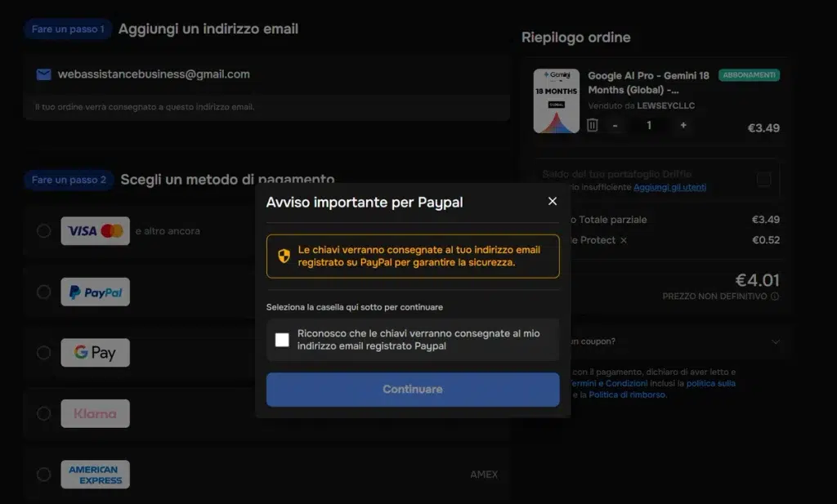Click the Google AI Pro product title
Screen dimensions: 837x504
pos(648,83)
